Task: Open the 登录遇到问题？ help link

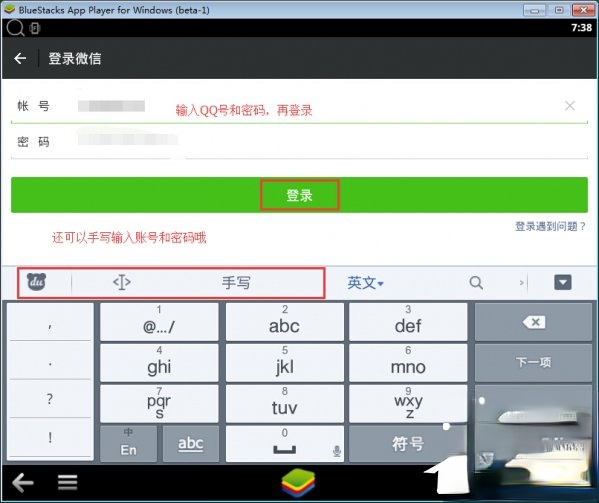Action: tap(550, 226)
